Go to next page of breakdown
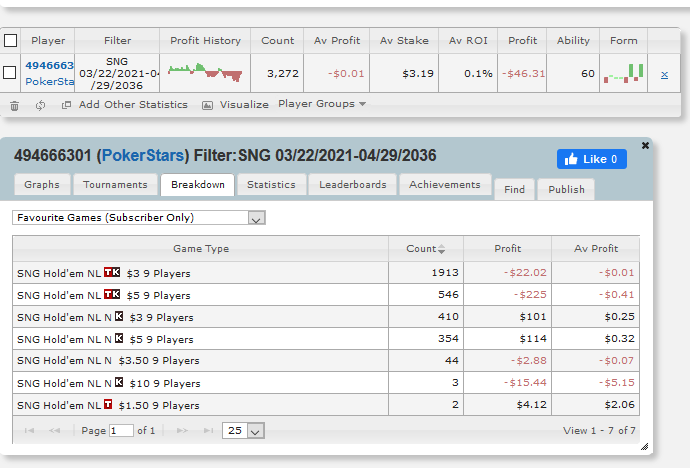The image size is (690, 468). [182, 431]
